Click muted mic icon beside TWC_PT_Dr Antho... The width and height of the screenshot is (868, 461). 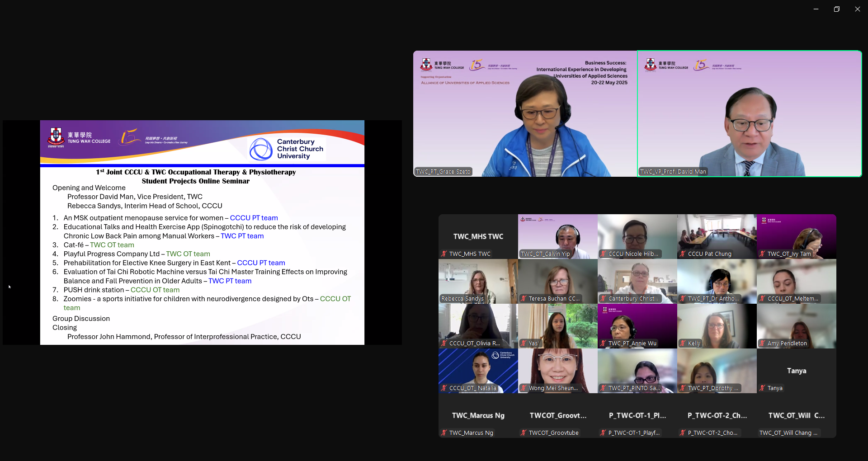(683, 299)
